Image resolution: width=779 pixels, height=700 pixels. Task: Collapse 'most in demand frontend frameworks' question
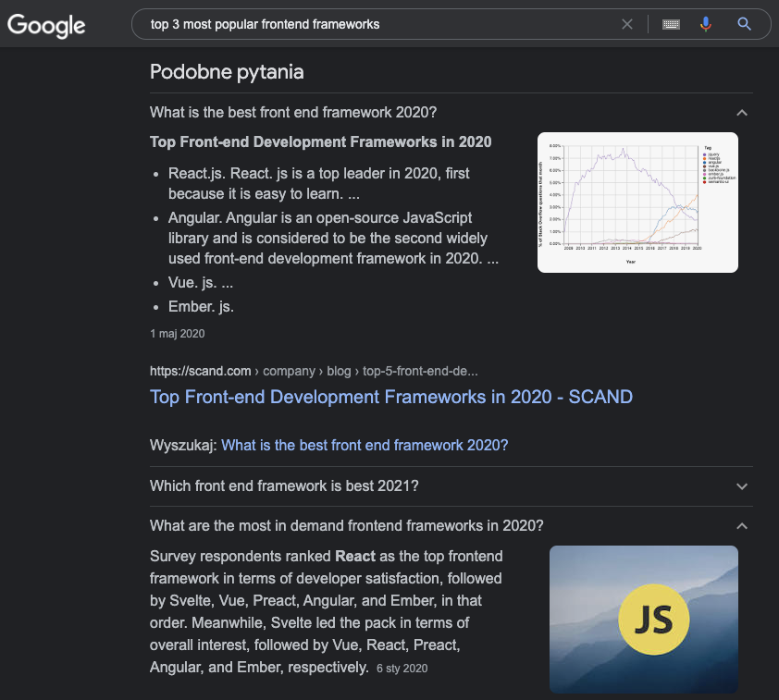click(742, 526)
